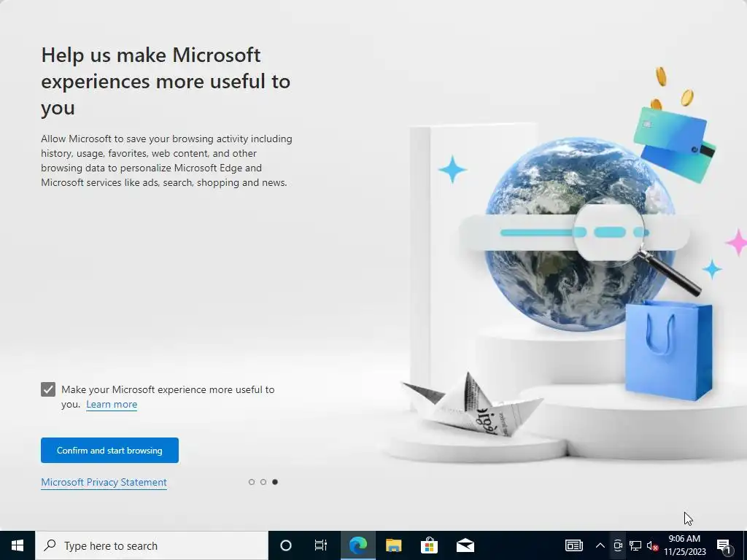Launch Microsoft Store from taskbar
Viewport: 747px width, 560px height.
pyautogui.click(x=429, y=545)
